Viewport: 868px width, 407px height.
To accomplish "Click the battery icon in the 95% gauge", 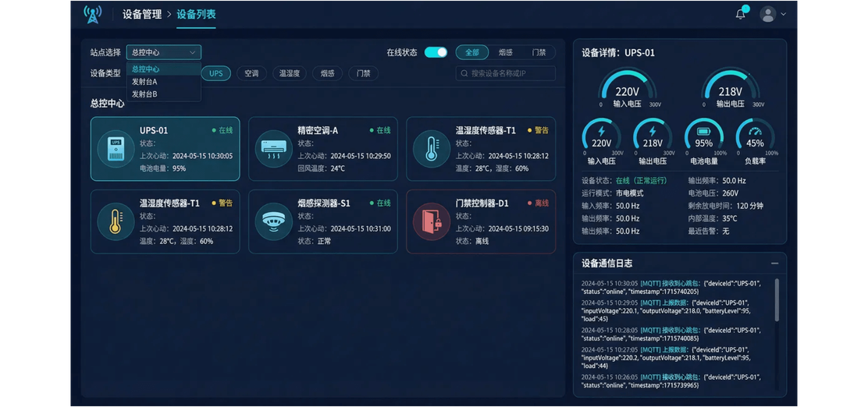I will (703, 132).
